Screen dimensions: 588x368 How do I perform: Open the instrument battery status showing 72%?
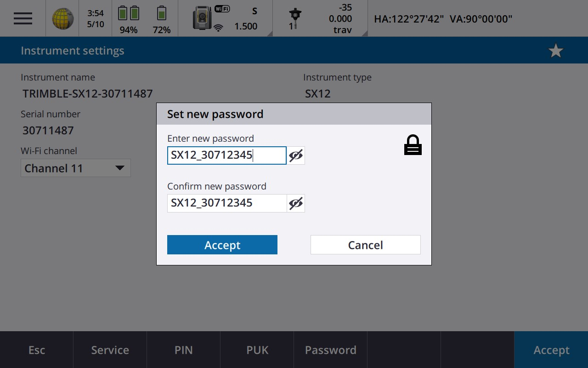point(162,13)
